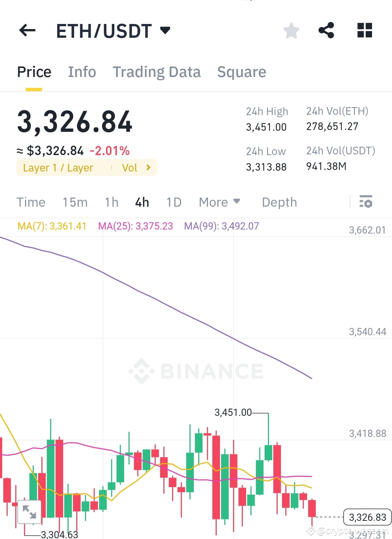The height and width of the screenshot is (539, 392).
Task: Click the MA(7) legend label
Action: [52, 226]
